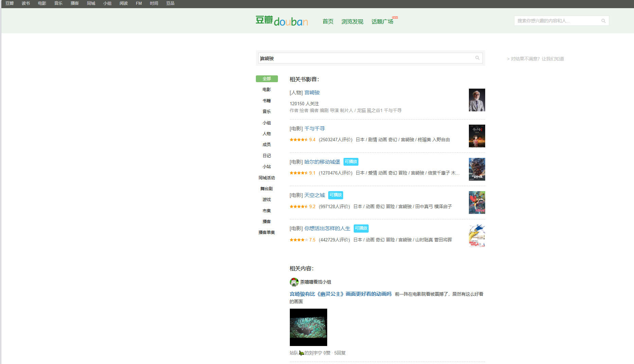The height and width of the screenshot is (364, 634).
Task: Open 宫崎骏 portrait thumbnail
Action: tap(477, 100)
